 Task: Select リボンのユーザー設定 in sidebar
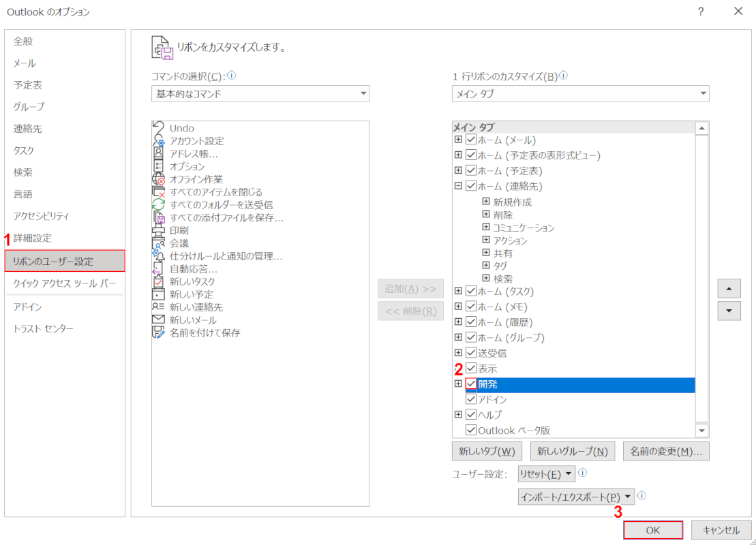point(65,261)
